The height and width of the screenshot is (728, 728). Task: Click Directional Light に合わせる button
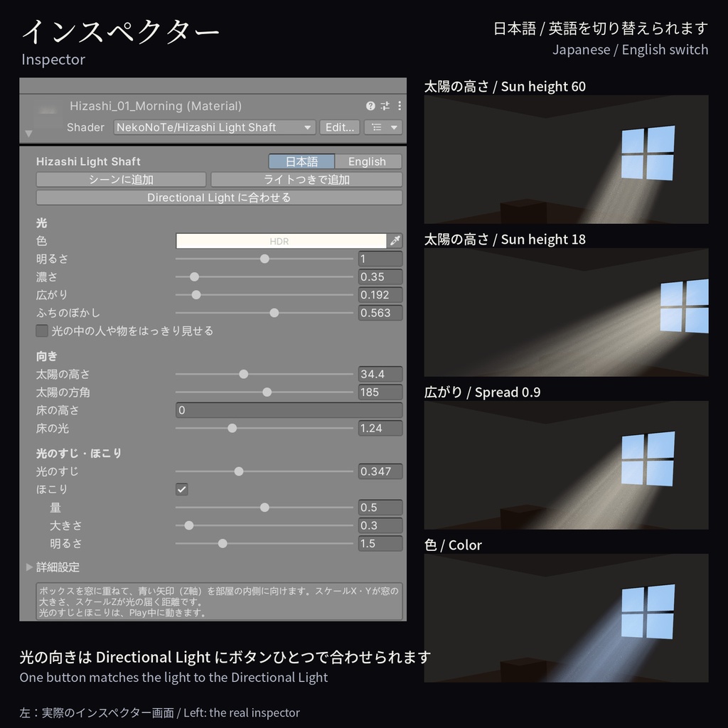tap(219, 198)
